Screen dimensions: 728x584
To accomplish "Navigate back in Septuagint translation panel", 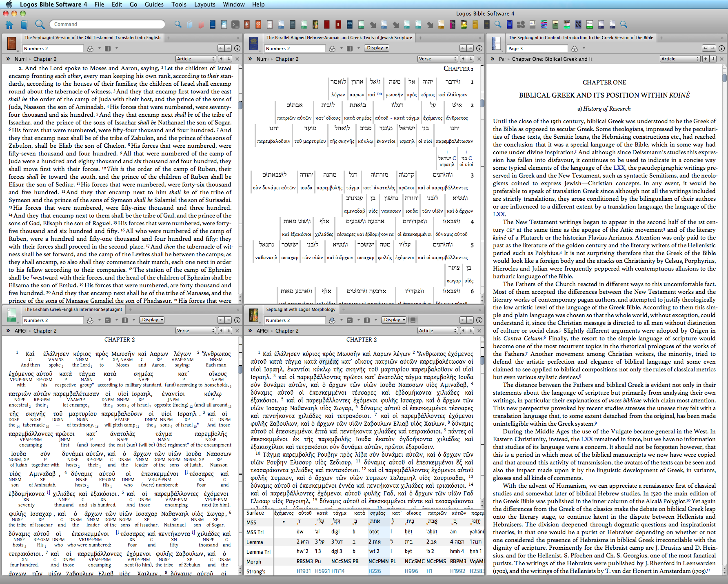I will pos(221,48).
